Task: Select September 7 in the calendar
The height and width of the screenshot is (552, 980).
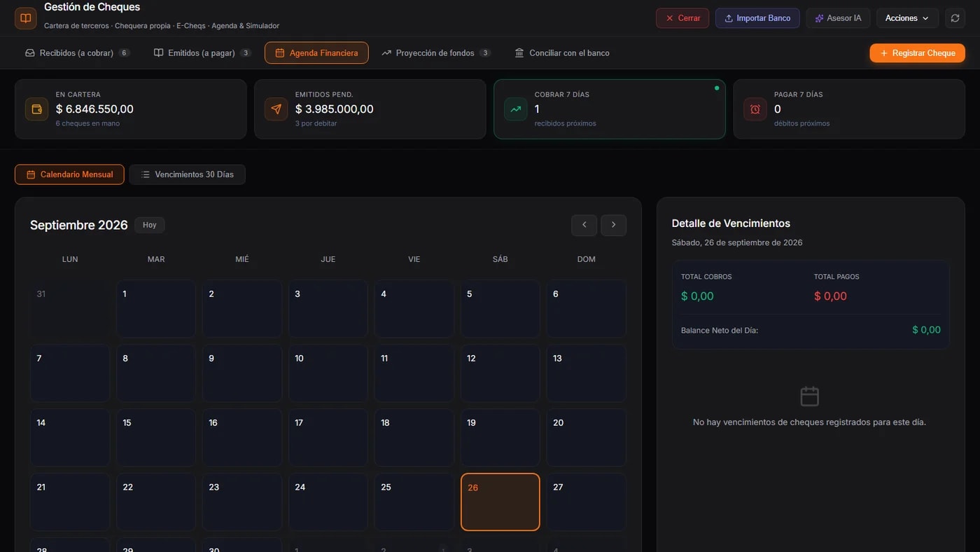Action: (70, 373)
